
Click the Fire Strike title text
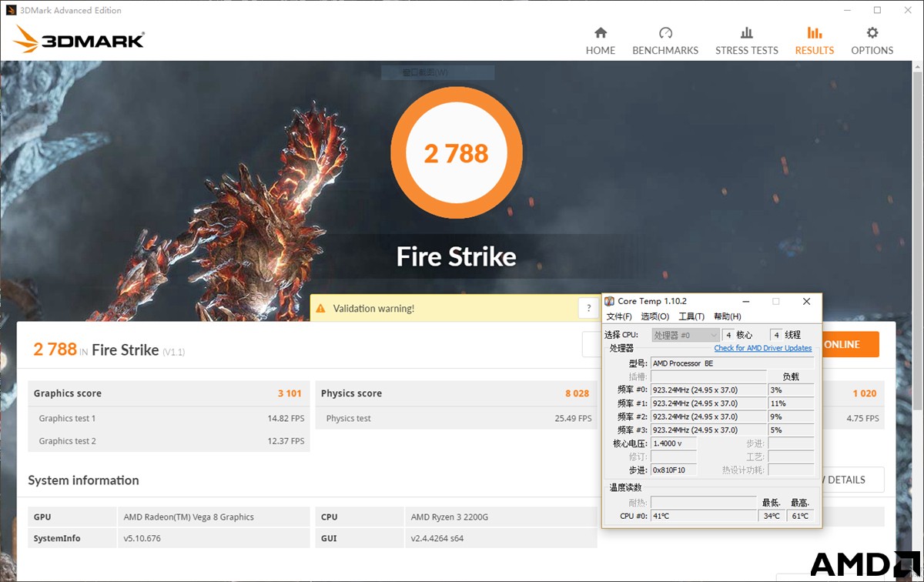point(457,256)
